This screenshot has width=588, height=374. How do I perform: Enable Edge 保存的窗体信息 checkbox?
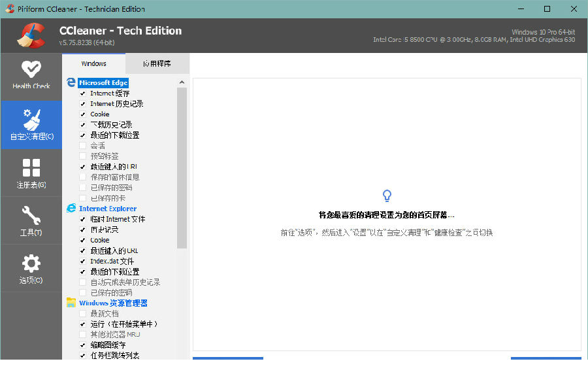[x=82, y=177]
